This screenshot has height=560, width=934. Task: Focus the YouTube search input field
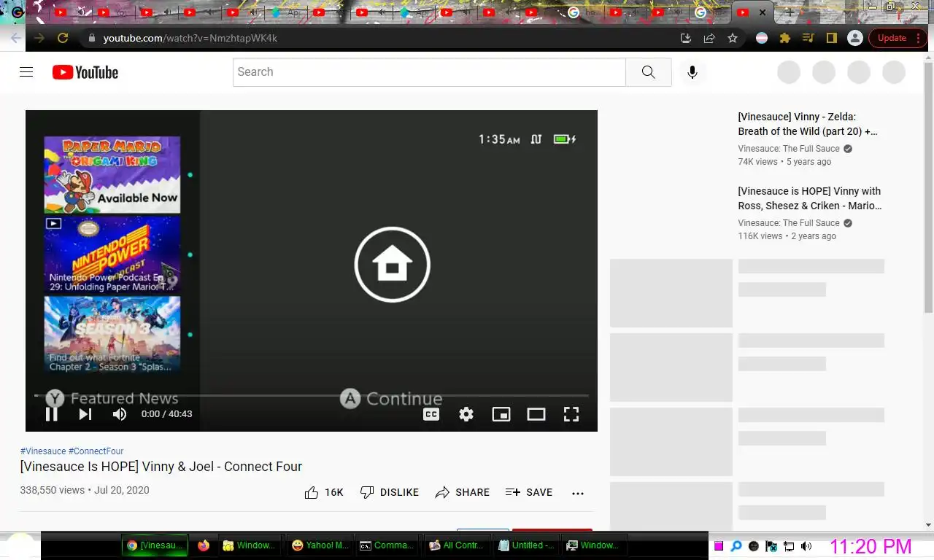429,72
